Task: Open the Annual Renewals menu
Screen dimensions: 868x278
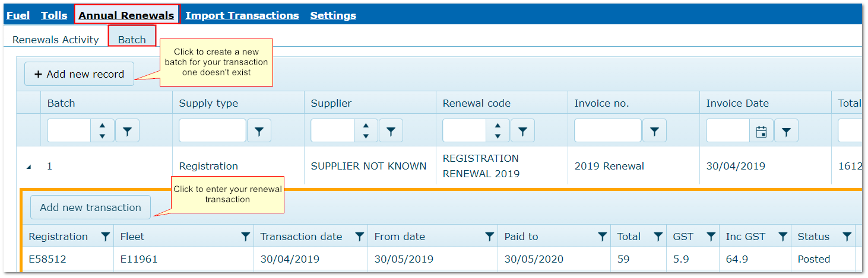Action: [126, 15]
